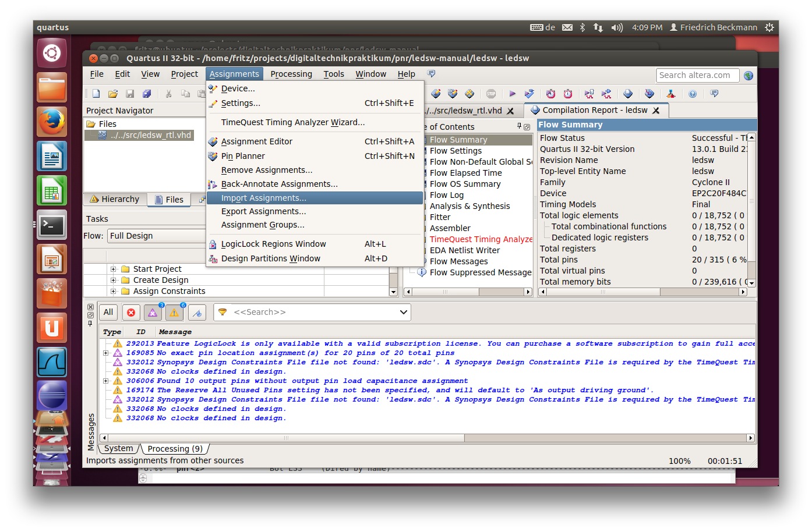Toggle the error messages filter button
Screen dimensions: 812x532
(131, 313)
